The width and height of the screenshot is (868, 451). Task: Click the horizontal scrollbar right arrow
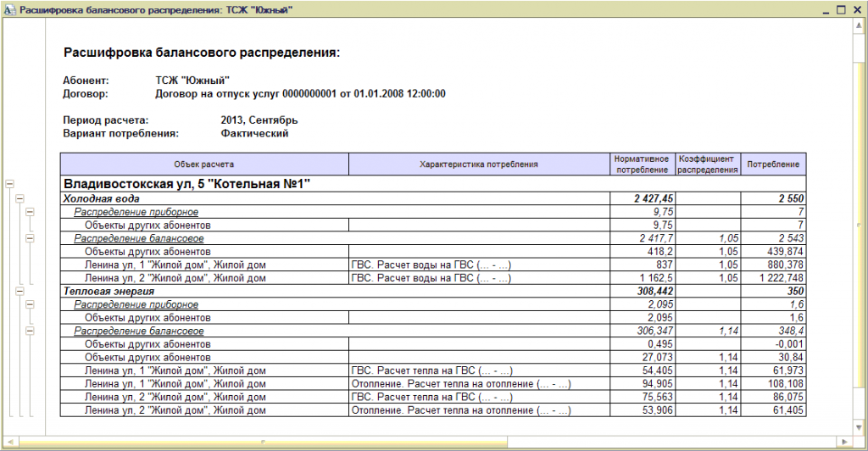pyautogui.click(x=844, y=442)
